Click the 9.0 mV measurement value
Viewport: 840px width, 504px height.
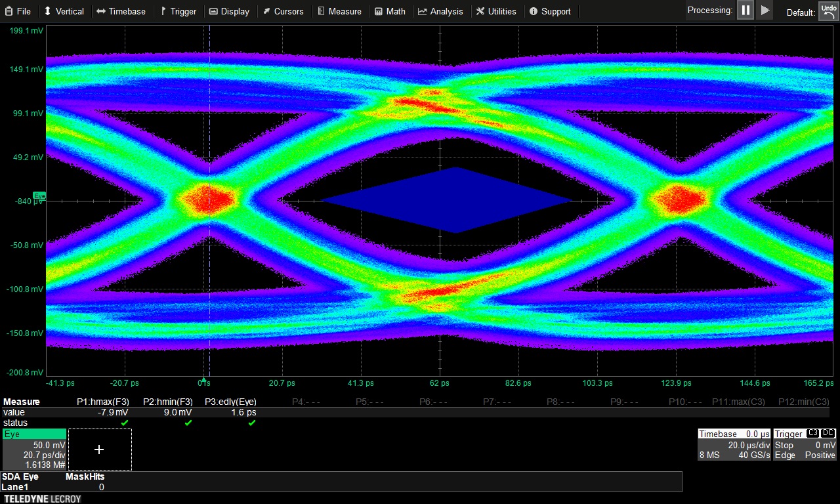[x=178, y=412]
